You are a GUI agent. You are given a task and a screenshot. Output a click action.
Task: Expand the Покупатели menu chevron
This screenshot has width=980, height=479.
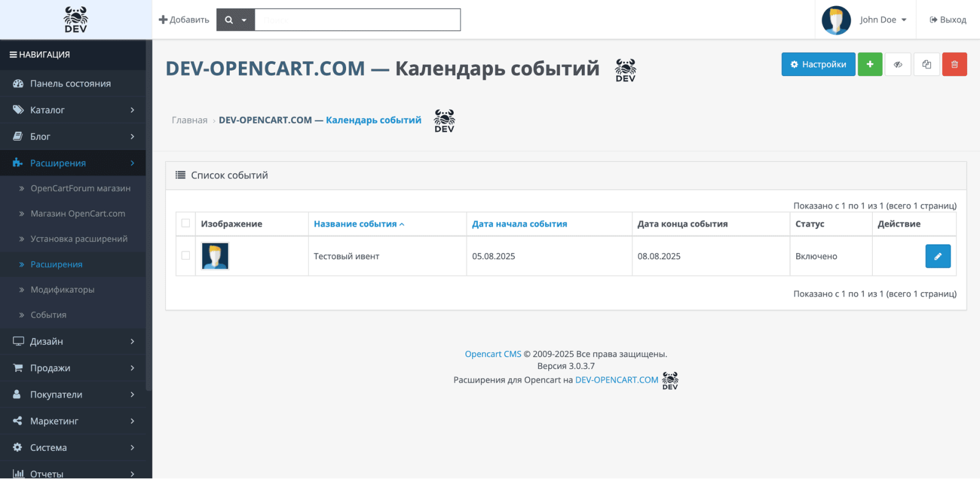click(132, 394)
